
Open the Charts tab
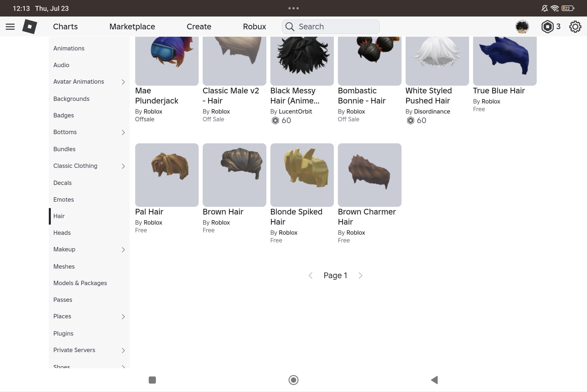[65, 27]
